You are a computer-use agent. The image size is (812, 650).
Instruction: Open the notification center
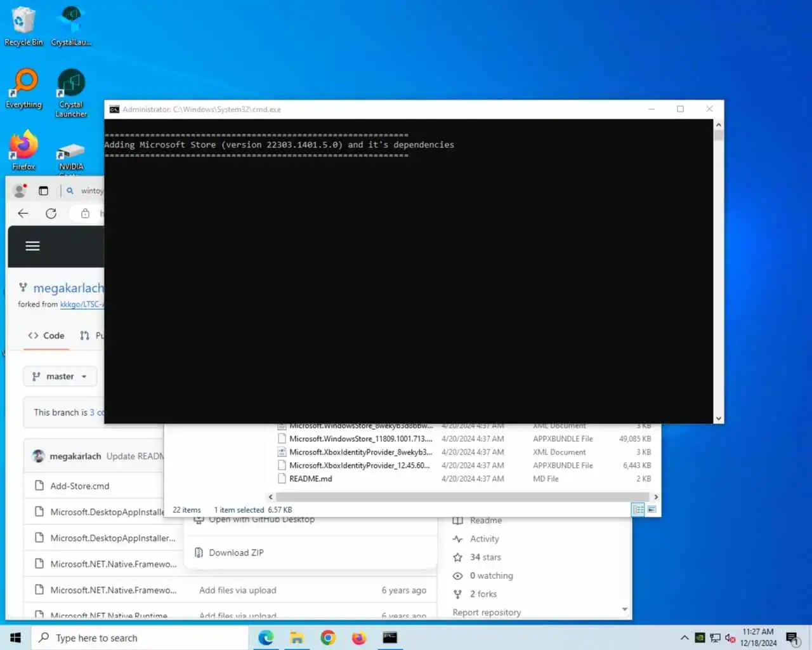[x=792, y=638]
